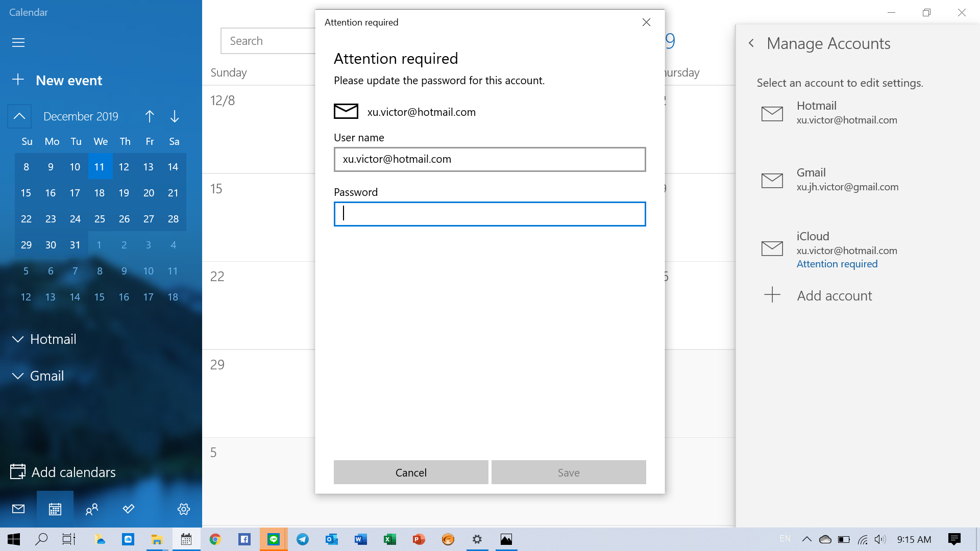Open the Action Center notifications
980x551 pixels.
[954, 539]
